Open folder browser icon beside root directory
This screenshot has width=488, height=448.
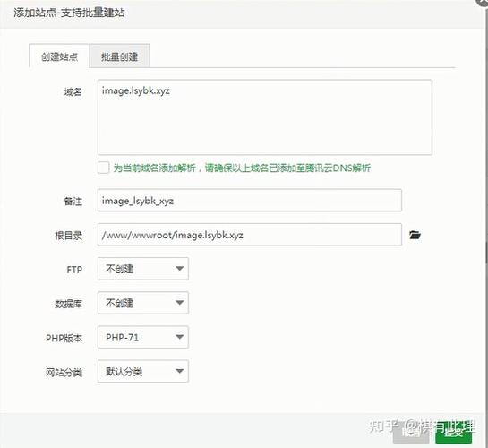click(x=415, y=235)
